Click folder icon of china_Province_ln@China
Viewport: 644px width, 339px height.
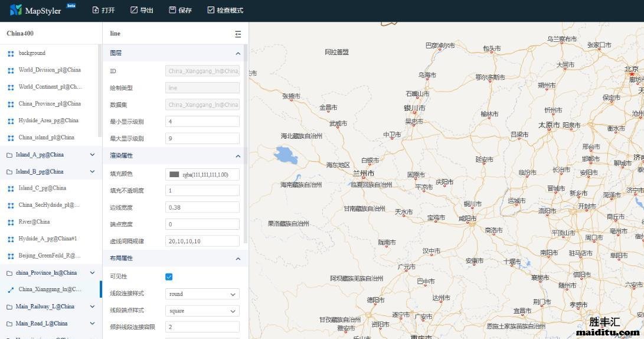9,273
